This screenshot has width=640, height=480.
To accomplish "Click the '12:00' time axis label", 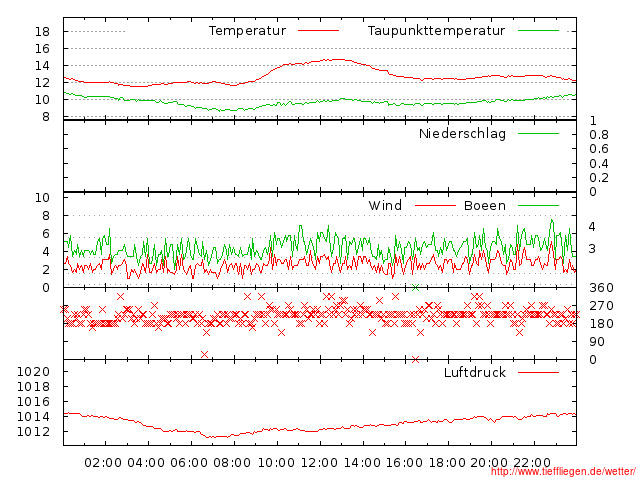I will [319, 463].
